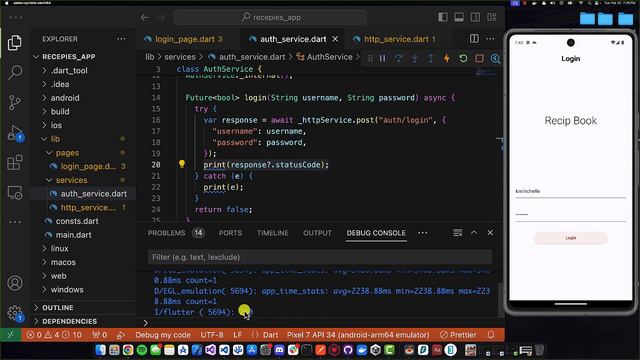This screenshot has width=640, height=360.
Task: Restart the debug session
Action: tap(463, 58)
